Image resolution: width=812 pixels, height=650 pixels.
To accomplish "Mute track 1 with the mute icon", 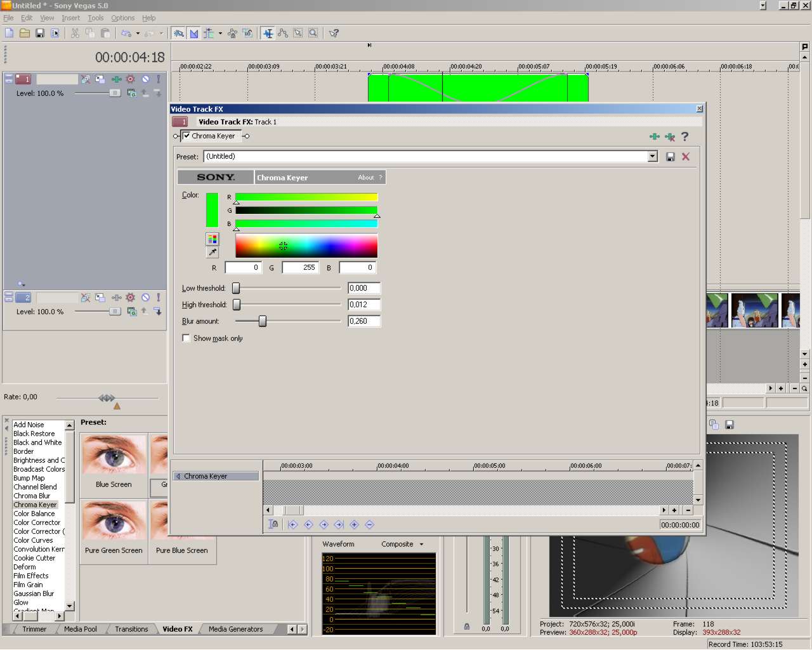I will click(x=145, y=79).
